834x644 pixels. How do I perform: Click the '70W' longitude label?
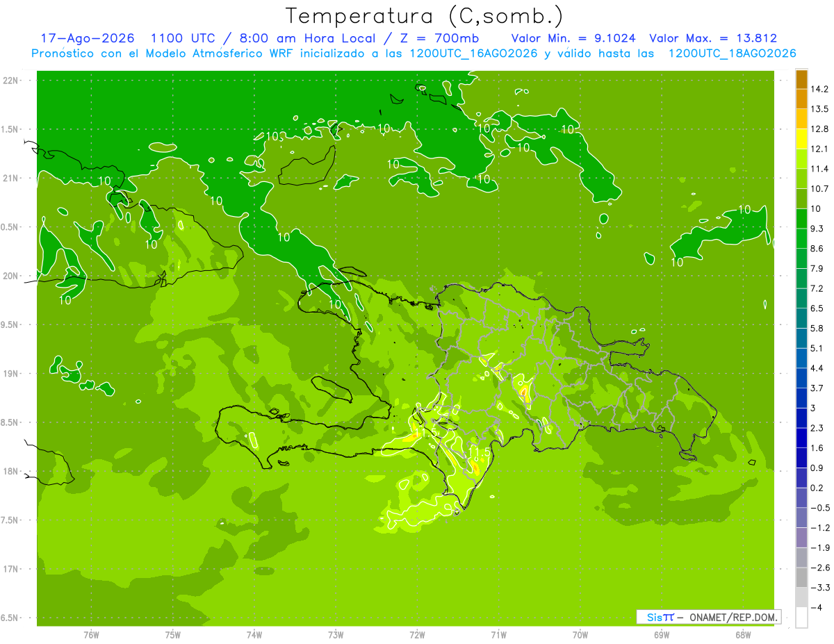pos(580,634)
